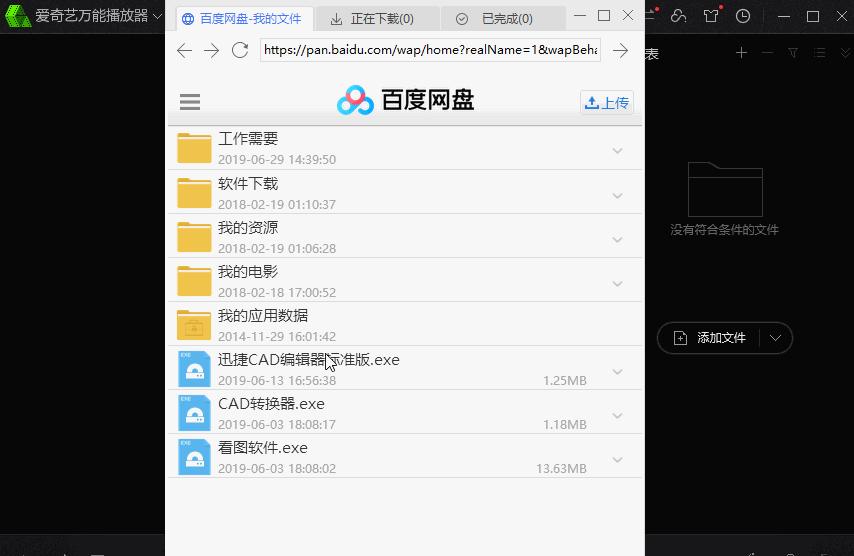This screenshot has width=854, height=556.
Task: Click the 软件下载 folder icon
Action: (194, 193)
